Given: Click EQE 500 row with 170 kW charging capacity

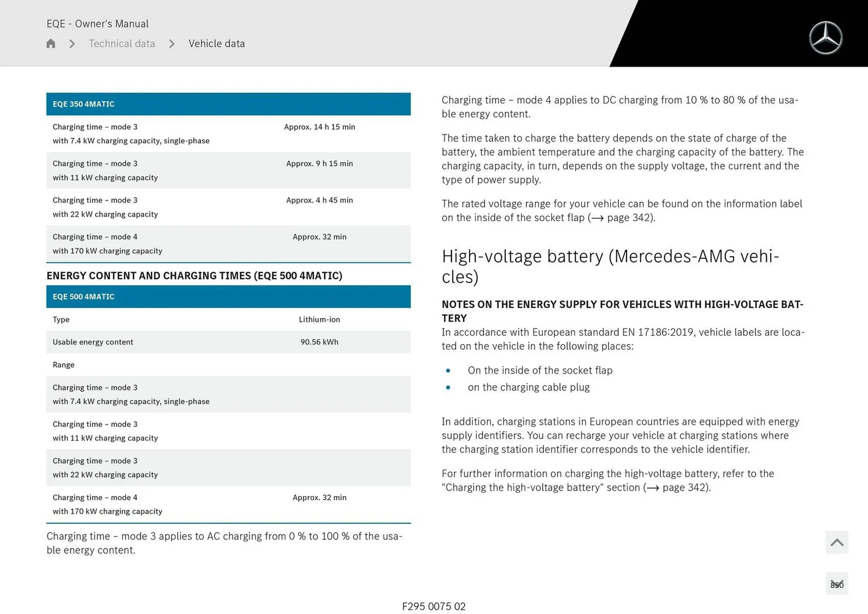Looking at the screenshot, I should pyautogui.click(x=228, y=504).
